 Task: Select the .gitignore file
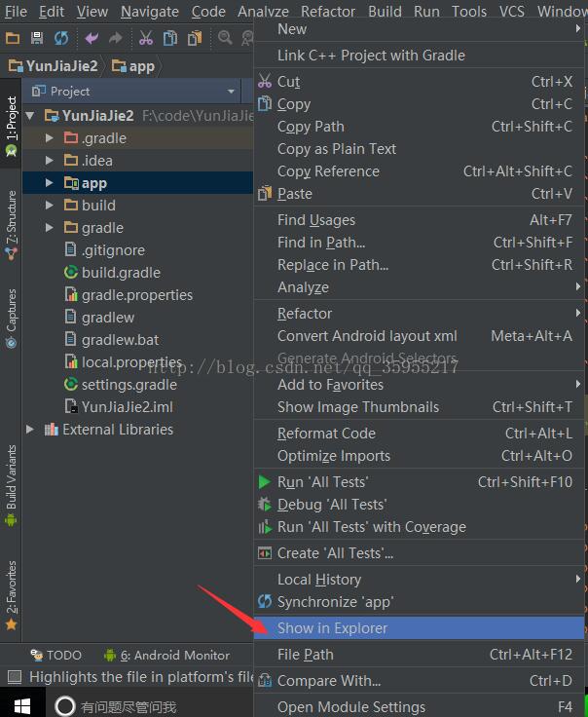pos(104,250)
